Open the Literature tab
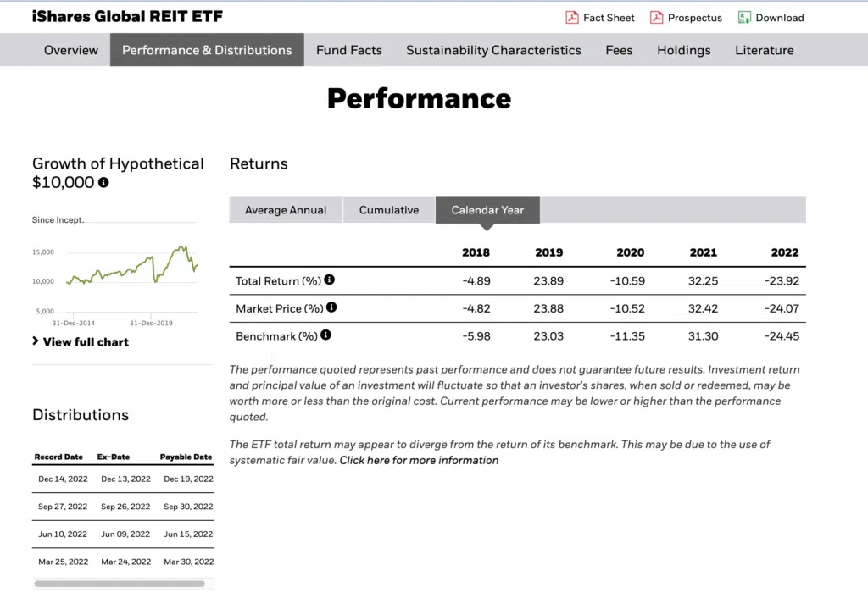This screenshot has width=868, height=598. tap(764, 50)
